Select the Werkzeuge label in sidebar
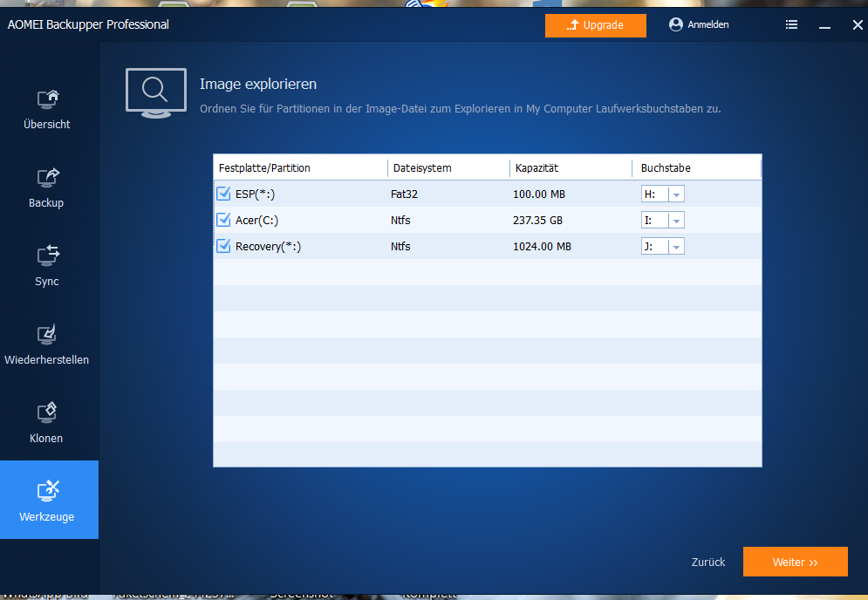Screen dimensions: 868x600 pyautogui.click(x=47, y=517)
